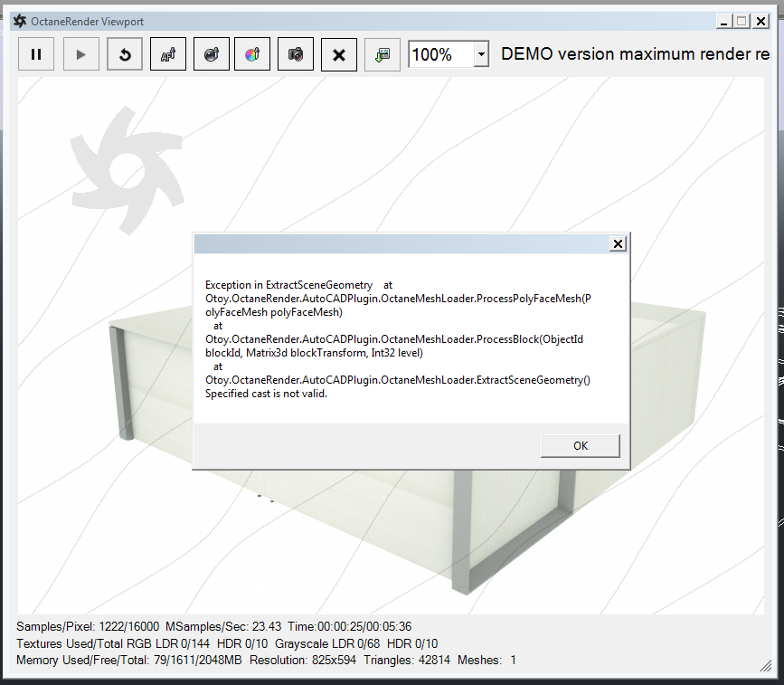Click 'Specified cast is not valid.' text

(x=267, y=394)
